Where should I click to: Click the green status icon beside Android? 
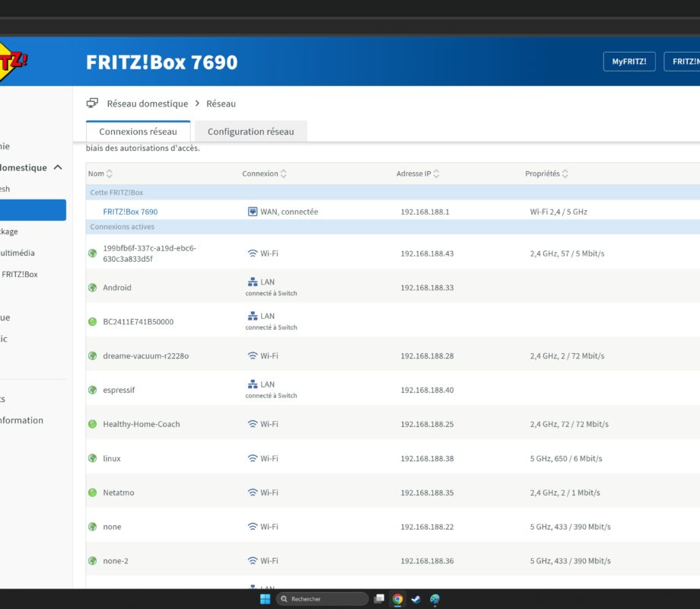(x=92, y=288)
